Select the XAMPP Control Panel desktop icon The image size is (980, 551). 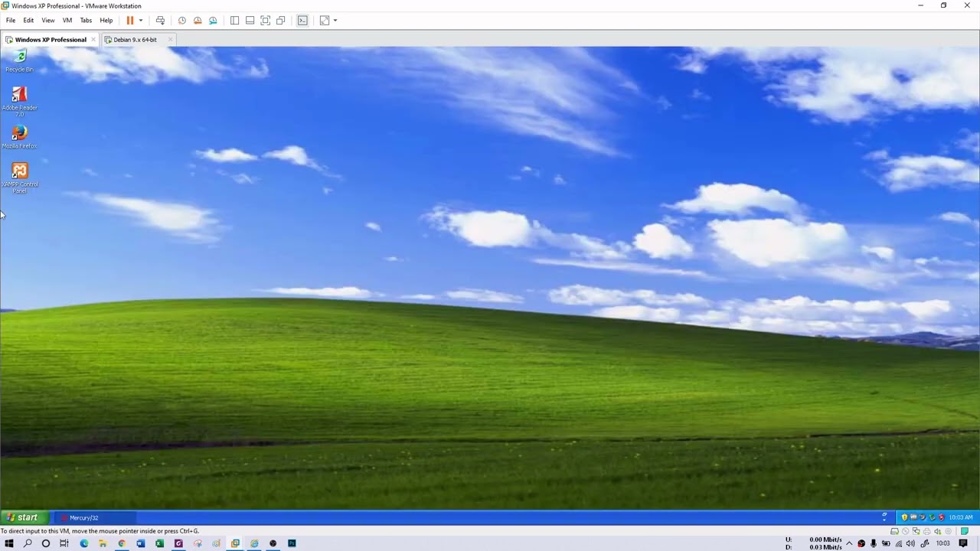pyautogui.click(x=20, y=178)
